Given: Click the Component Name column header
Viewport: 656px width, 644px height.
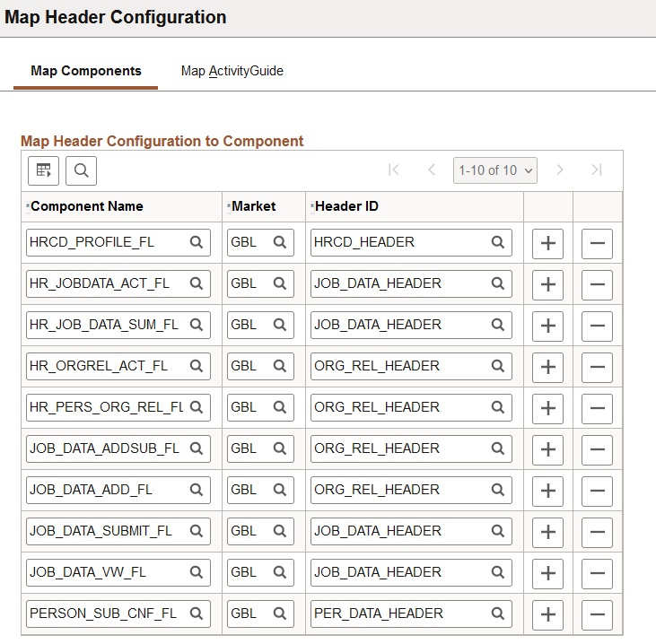Looking at the screenshot, I should (x=87, y=206).
